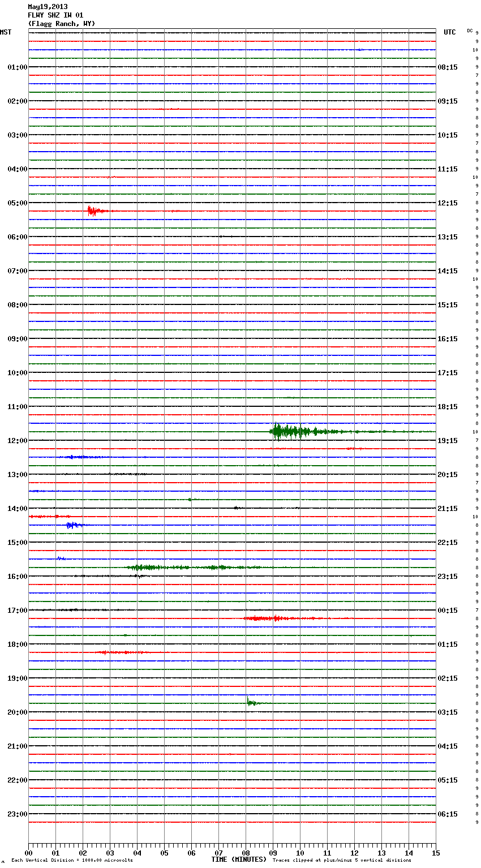Click the Traces clipped at plus/minus 5 note

pos(342,861)
